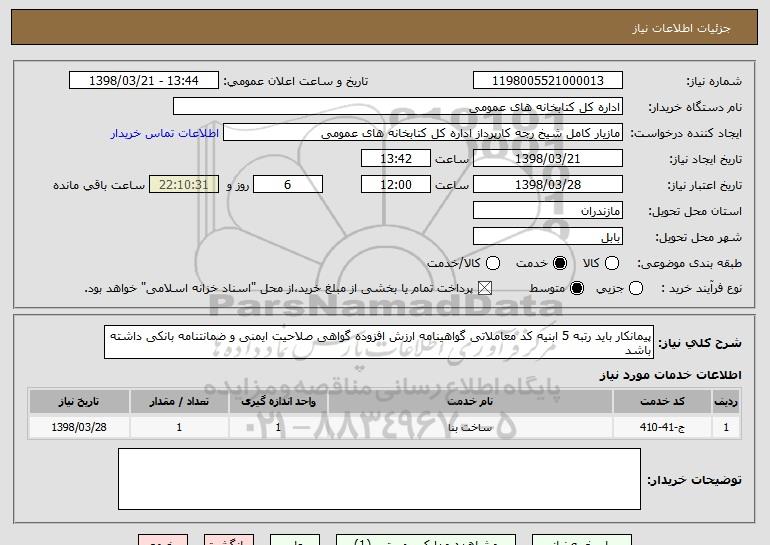Image resolution: width=770 pixels, height=545 pixels.
Task: Click the استان محل تحویل field مازندران
Action: tap(548, 211)
